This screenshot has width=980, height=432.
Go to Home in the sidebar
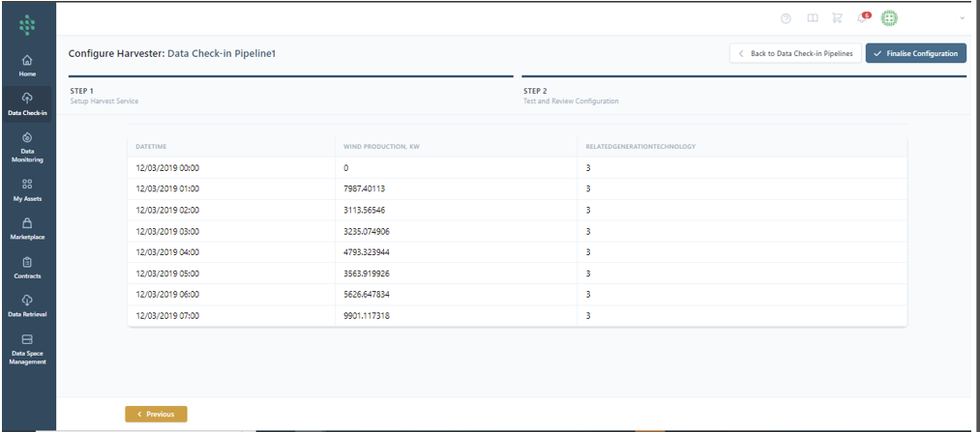pyautogui.click(x=27, y=65)
